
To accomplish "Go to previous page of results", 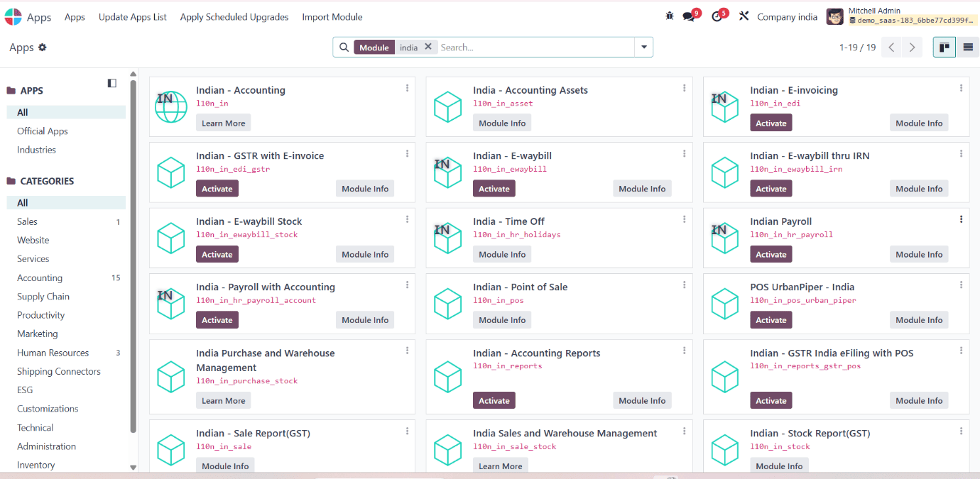I will pos(891,48).
